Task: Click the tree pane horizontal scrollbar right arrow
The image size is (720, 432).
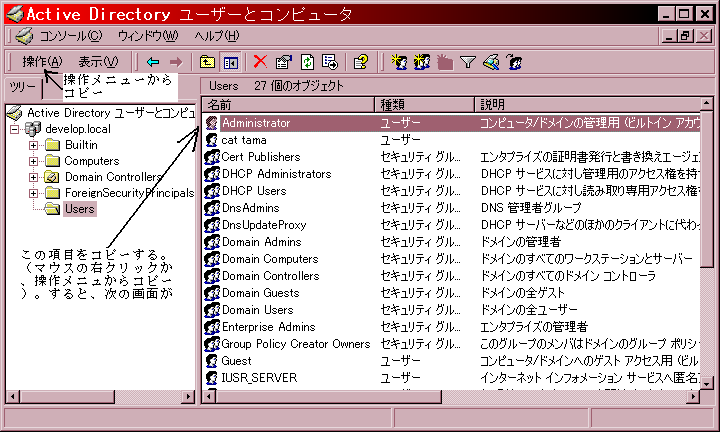Action: 188,396
